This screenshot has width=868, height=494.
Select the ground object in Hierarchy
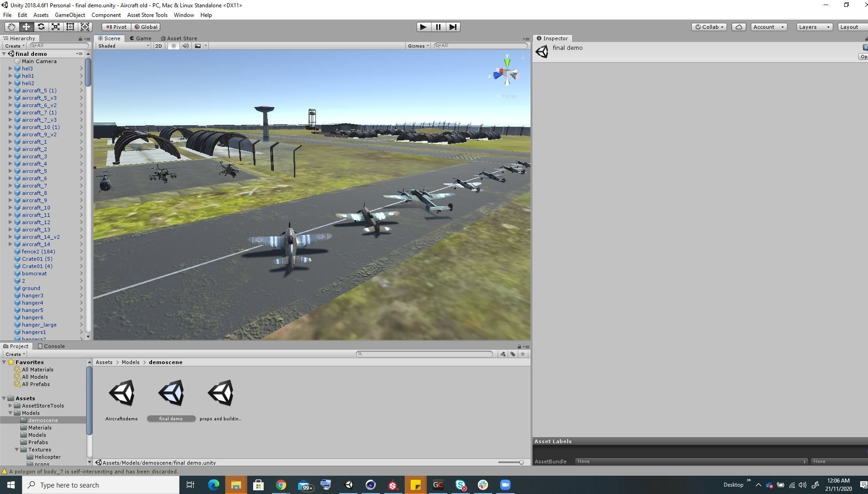(31, 288)
